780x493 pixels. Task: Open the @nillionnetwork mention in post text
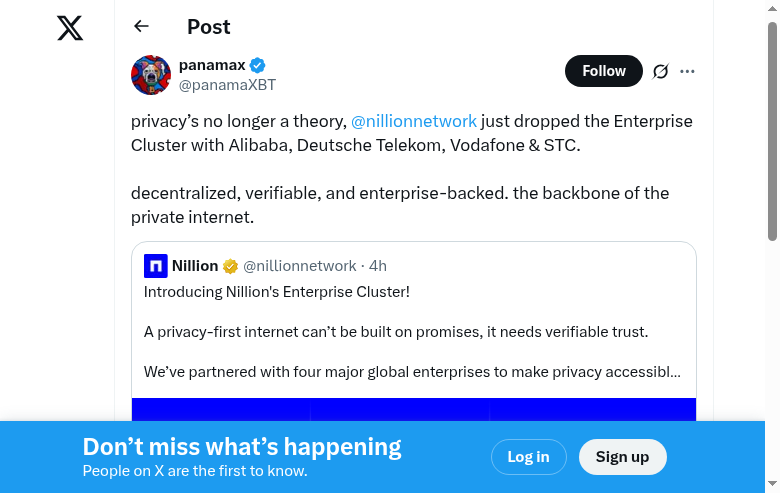pos(413,121)
